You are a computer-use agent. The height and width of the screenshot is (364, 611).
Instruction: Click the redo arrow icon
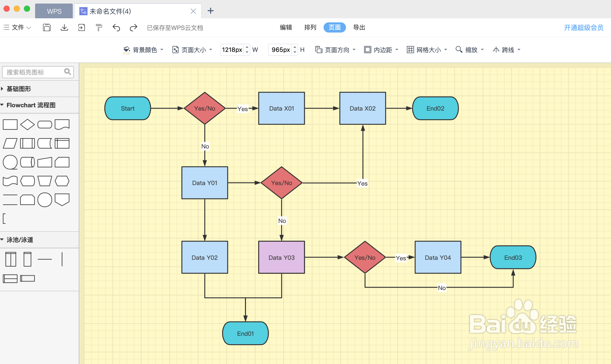coord(133,27)
